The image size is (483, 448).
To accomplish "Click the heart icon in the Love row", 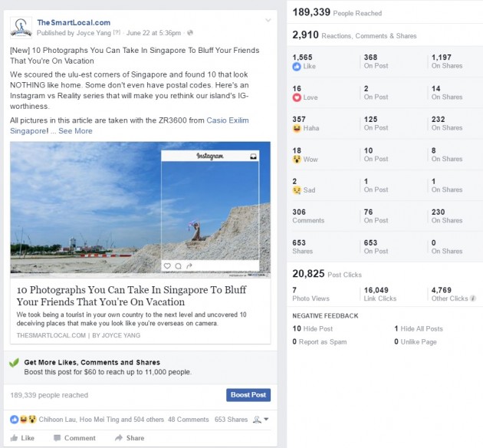I will [x=297, y=98].
